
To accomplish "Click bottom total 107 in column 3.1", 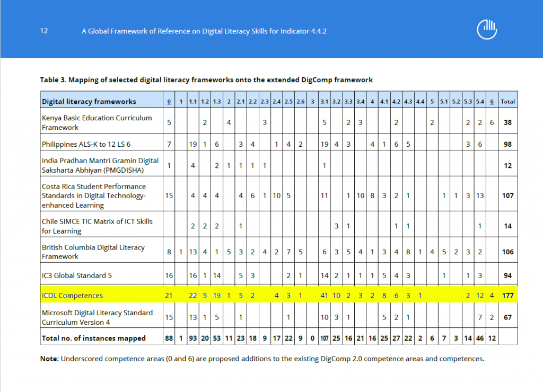I will pos(324,338).
